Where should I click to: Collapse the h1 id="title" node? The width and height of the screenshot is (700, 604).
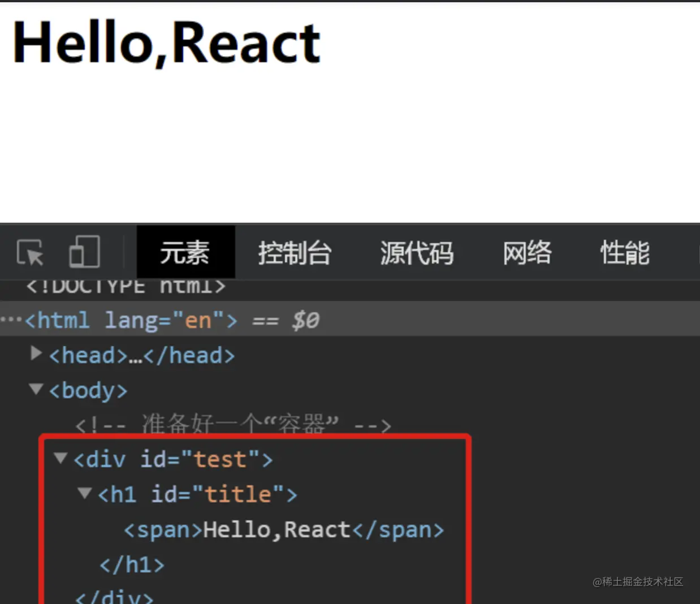[x=85, y=493]
